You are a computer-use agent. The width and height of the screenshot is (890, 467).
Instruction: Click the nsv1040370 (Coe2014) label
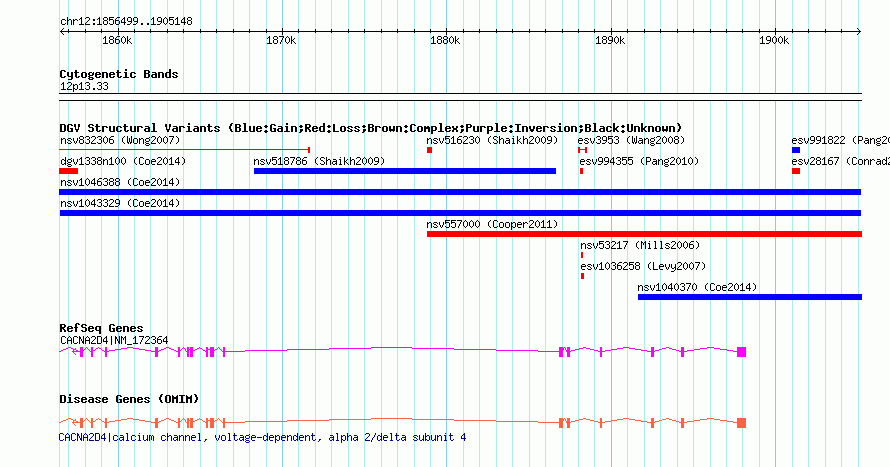(x=697, y=287)
